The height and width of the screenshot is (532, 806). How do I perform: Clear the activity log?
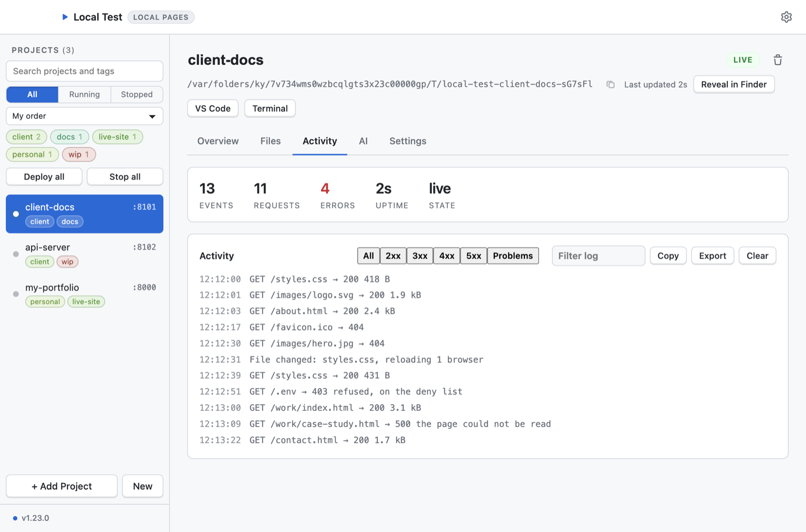(757, 256)
